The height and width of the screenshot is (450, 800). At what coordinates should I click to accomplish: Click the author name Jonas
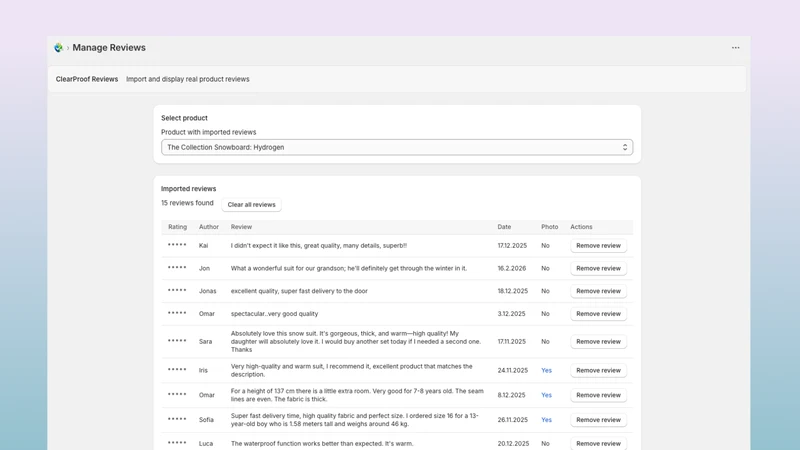208,291
